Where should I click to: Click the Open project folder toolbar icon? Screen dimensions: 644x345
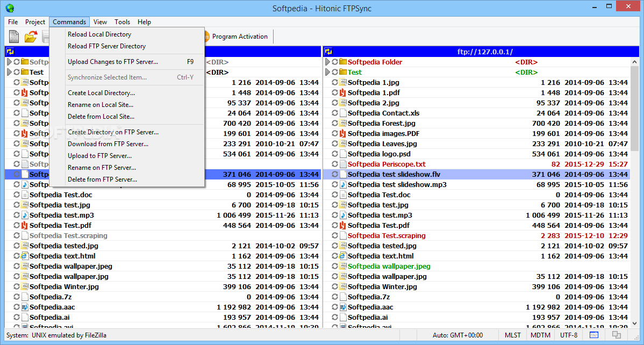(x=31, y=37)
